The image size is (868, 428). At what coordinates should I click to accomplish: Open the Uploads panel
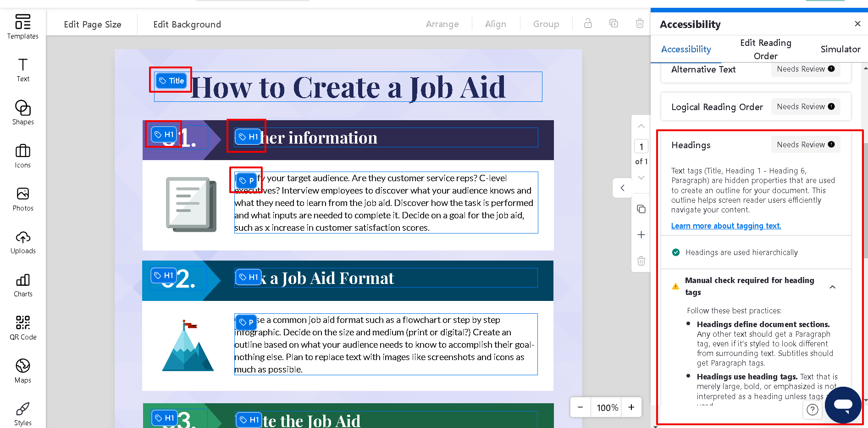[23, 240]
